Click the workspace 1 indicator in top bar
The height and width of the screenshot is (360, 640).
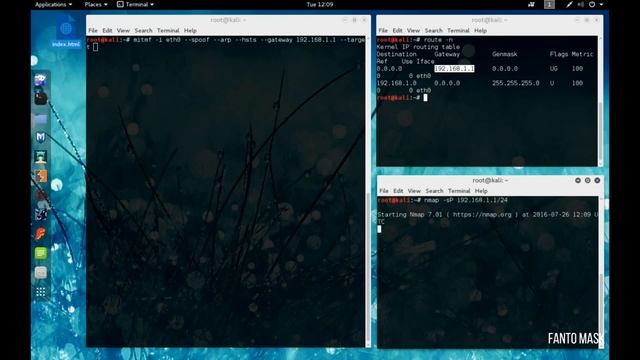(549, 4)
